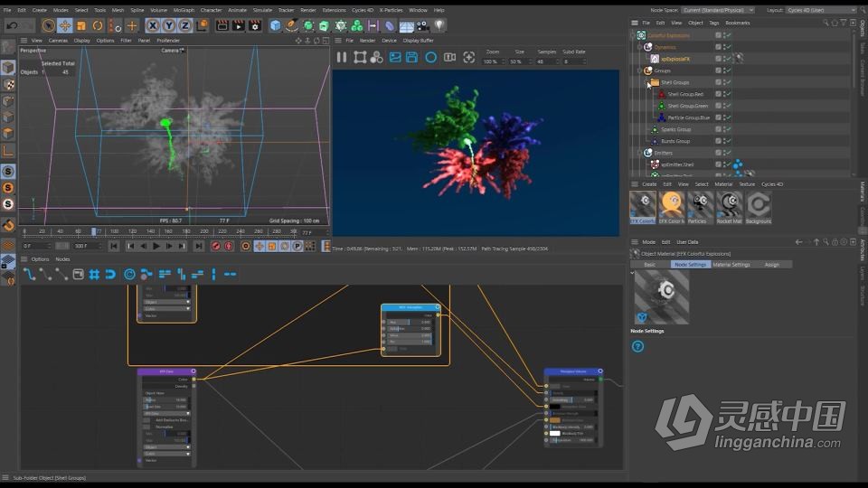Open the Edit Render Settings icon

tap(255, 25)
